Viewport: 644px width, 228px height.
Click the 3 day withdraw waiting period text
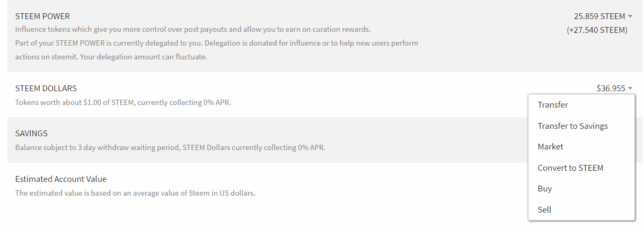170,147
